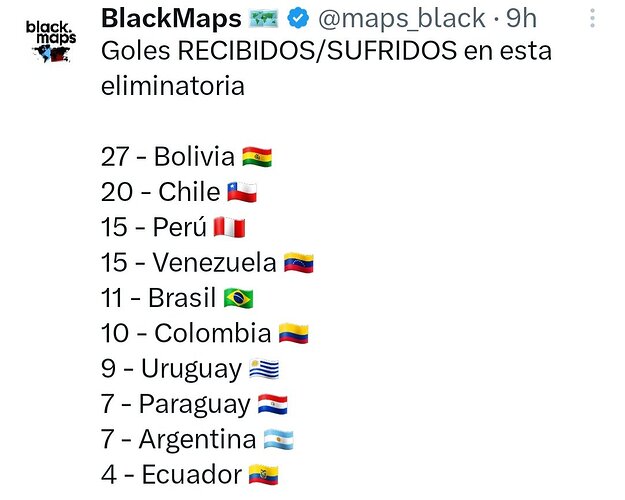
Task: Click the Venezuela flag emoji
Action: (x=298, y=262)
